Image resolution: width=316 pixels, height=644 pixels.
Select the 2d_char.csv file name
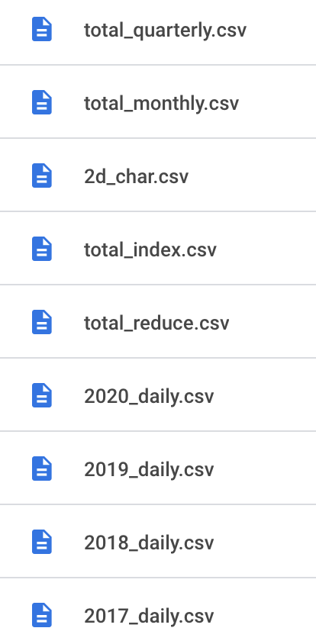[136, 176]
